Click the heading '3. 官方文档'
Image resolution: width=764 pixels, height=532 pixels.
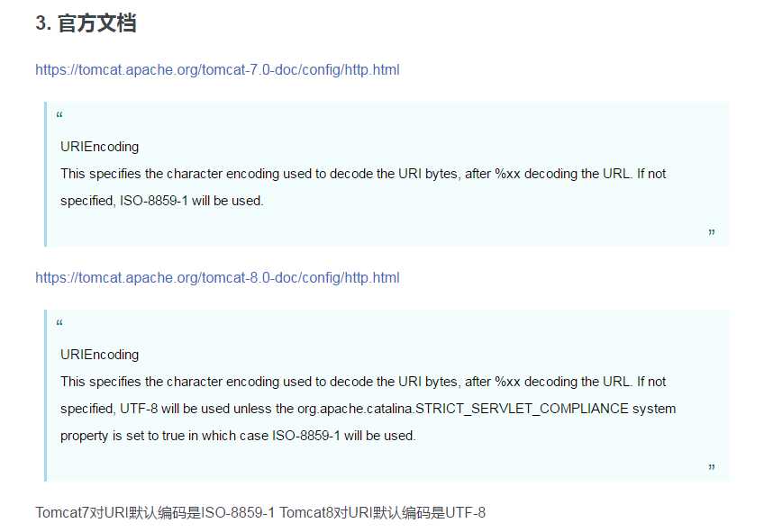point(86,23)
